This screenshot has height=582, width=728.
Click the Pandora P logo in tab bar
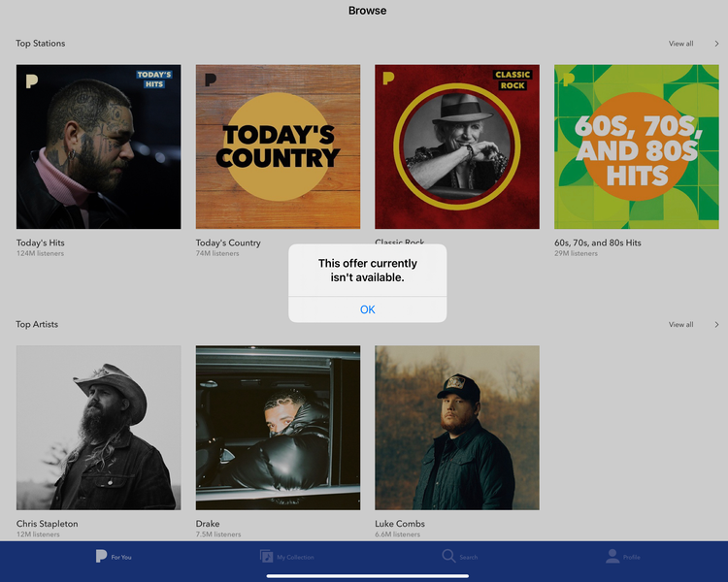tap(101, 556)
